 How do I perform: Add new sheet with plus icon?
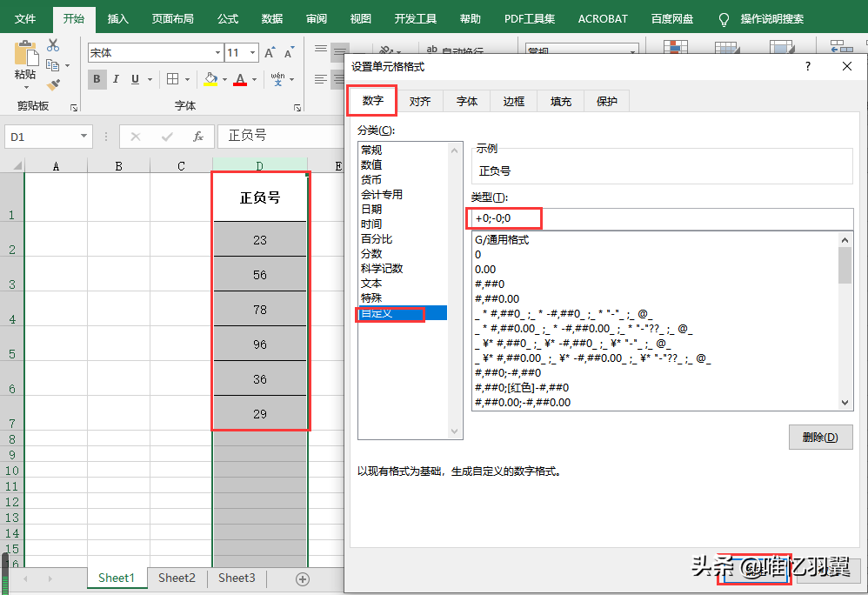[303, 579]
